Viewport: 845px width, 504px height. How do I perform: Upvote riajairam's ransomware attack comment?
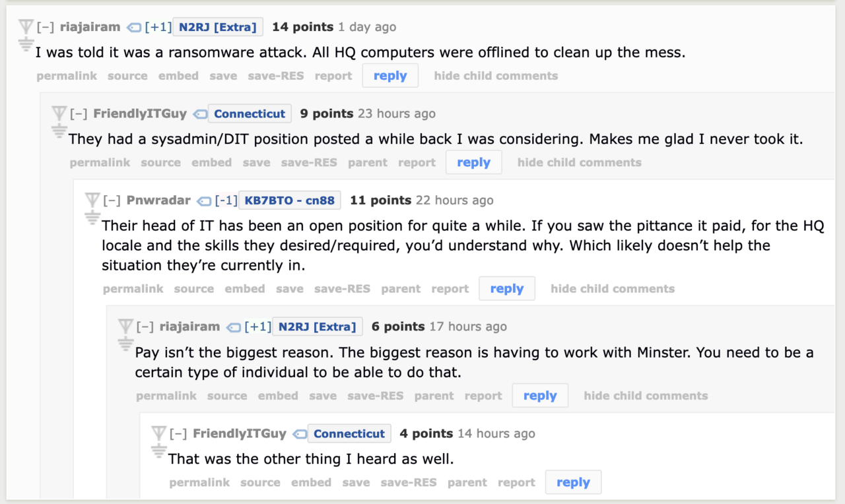(x=26, y=28)
